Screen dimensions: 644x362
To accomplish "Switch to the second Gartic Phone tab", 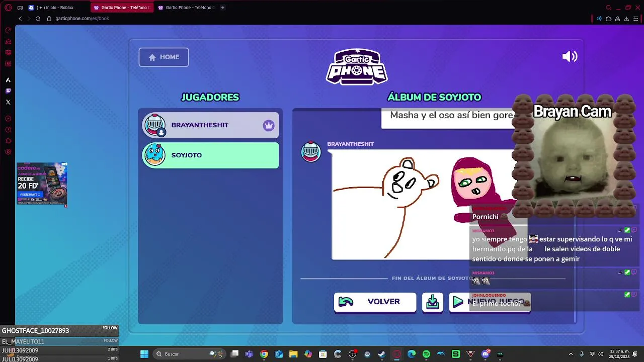I will [186, 8].
